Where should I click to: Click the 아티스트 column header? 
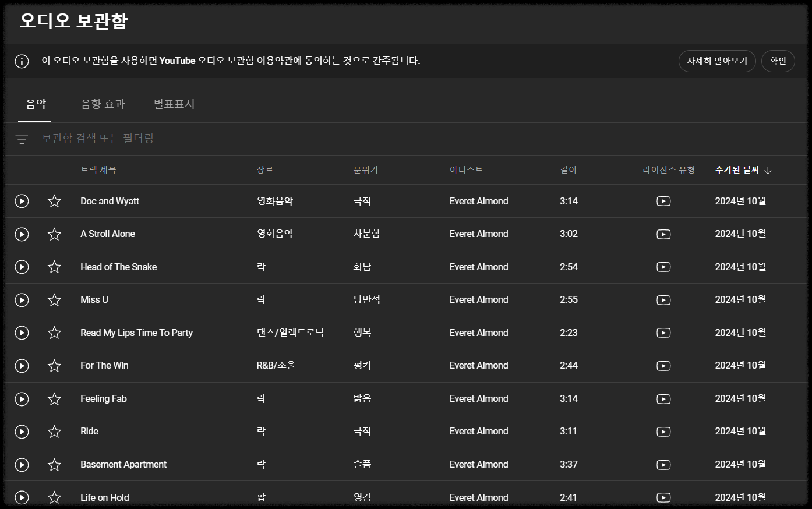coord(466,169)
